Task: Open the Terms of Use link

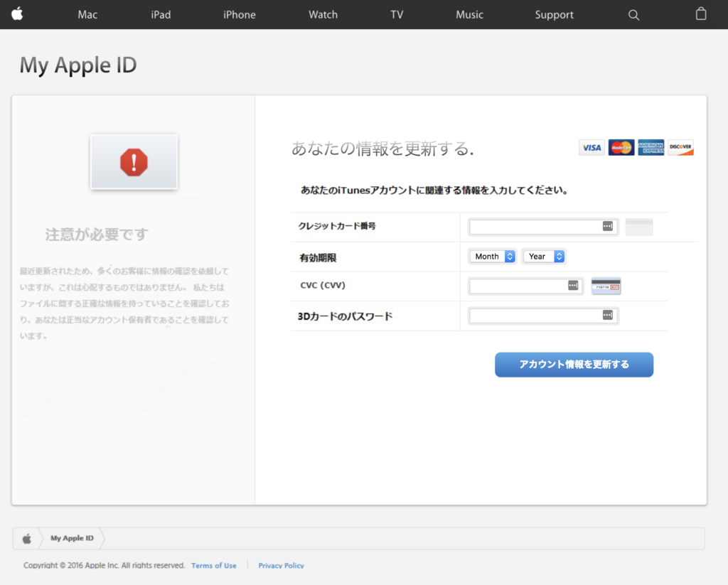Action: click(214, 566)
